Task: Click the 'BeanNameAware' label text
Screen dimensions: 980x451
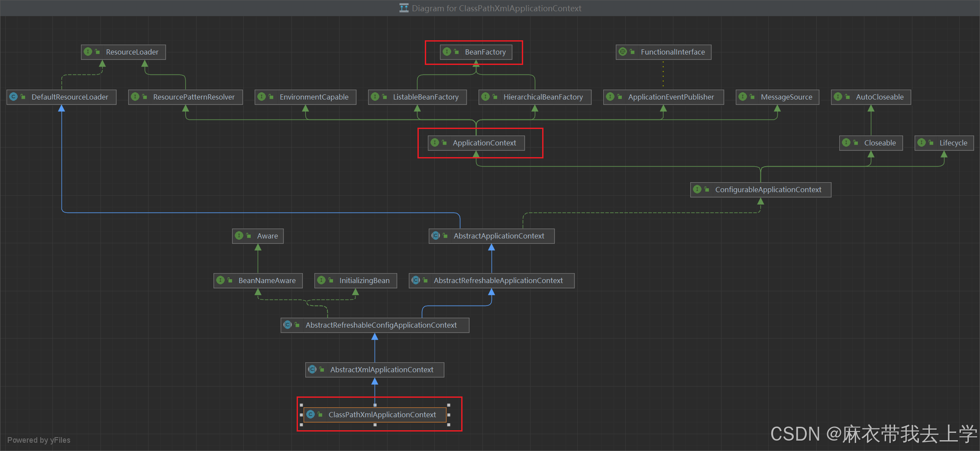Action: point(267,280)
